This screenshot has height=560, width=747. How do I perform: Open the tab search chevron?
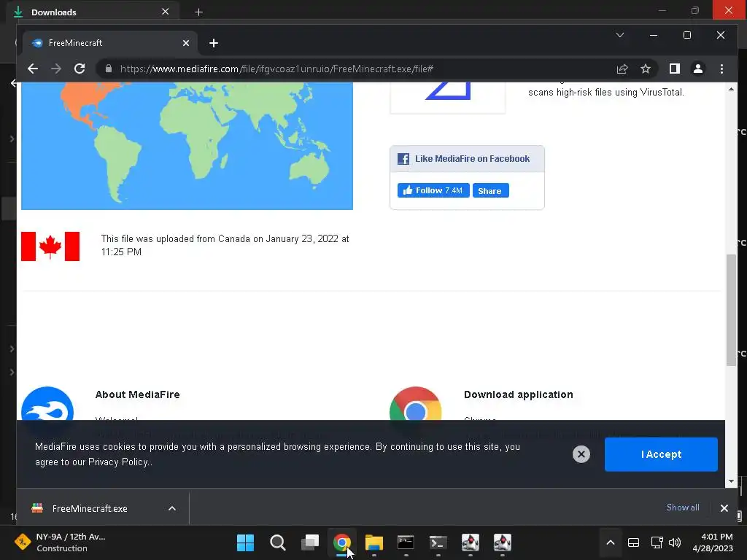click(620, 35)
